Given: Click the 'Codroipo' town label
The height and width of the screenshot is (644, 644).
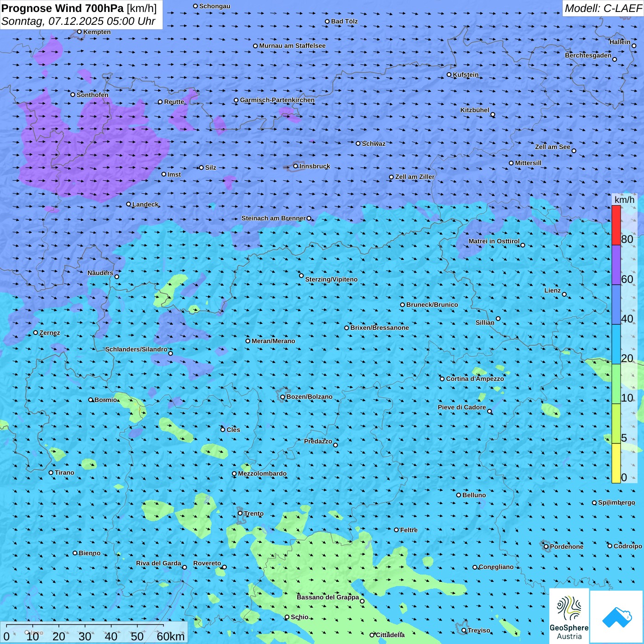Looking at the screenshot, I should (627, 546).
